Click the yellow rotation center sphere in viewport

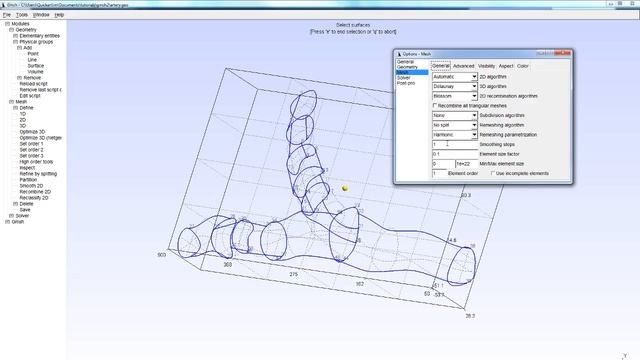click(345, 188)
